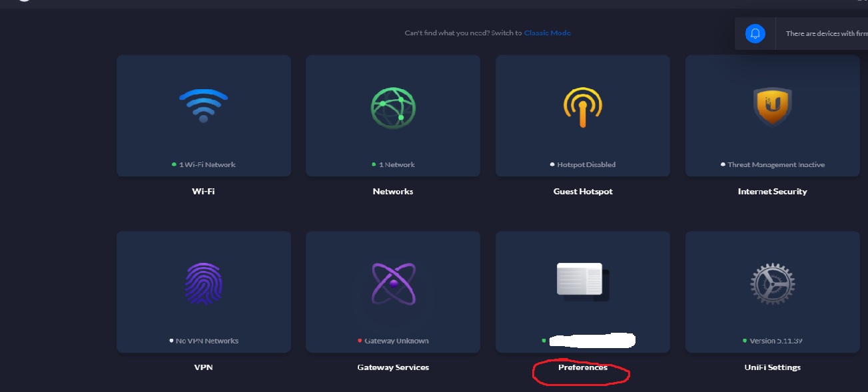The image size is (868, 392).
Task: Open the Gateway Services atom icon
Action: point(393,283)
